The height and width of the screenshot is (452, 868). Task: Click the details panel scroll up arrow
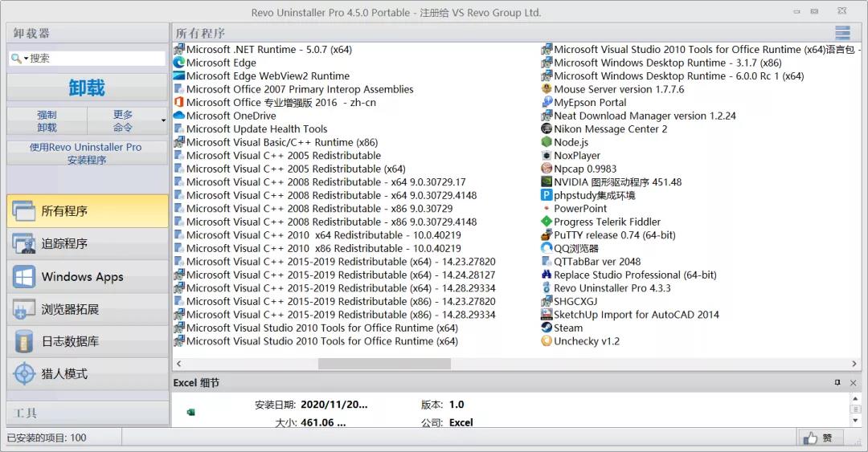coord(855,398)
